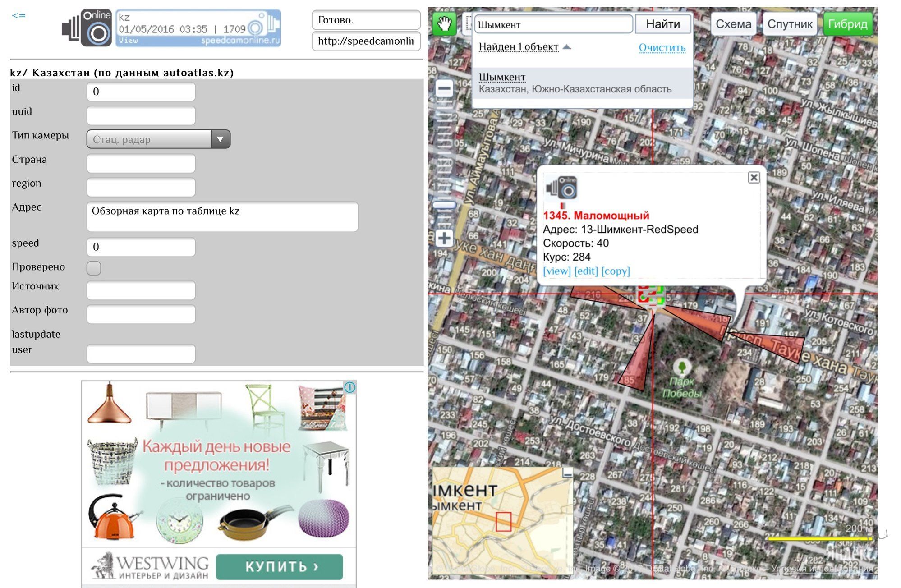Zoom in using the plus button

click(444, 238)
